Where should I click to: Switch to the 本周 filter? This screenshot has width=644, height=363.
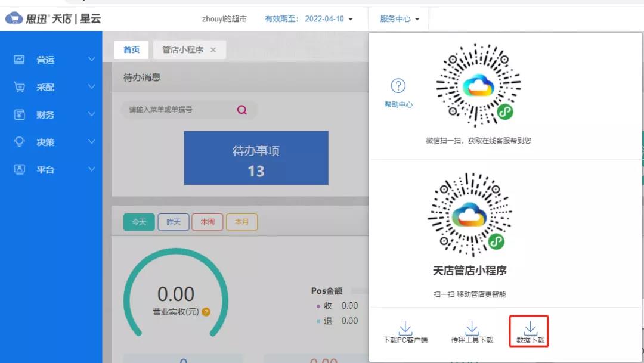tap(208, 222)
